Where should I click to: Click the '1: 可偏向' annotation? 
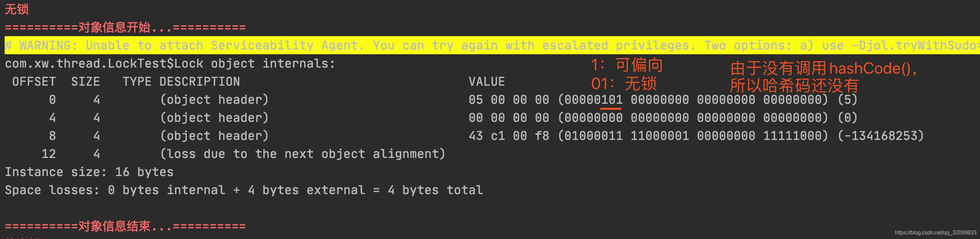[627, 65]
